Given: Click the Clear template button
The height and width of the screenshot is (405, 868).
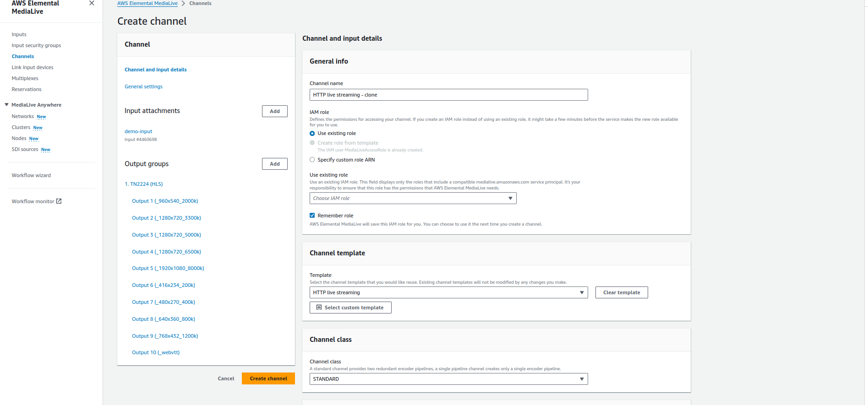Looking at the screenshot, I should (622, 292).
